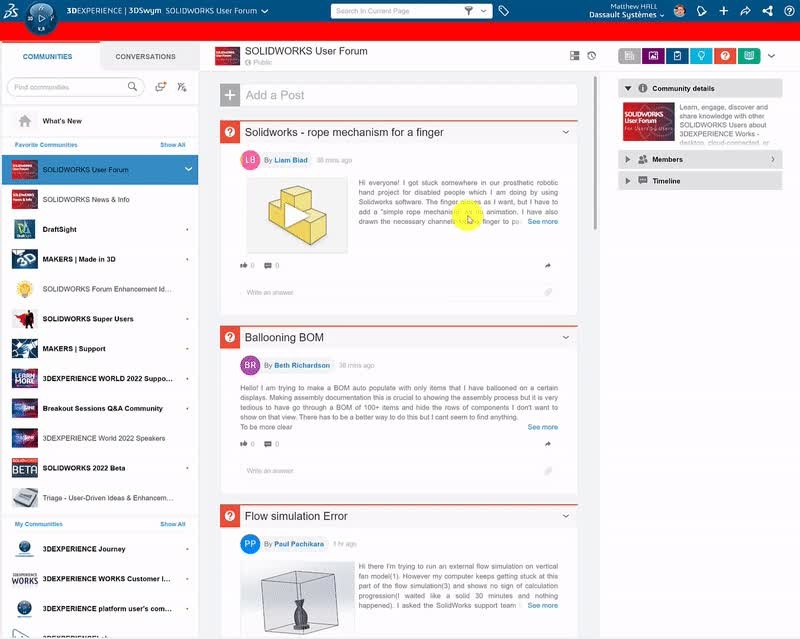
Task: Share the rope mechanism post arrow
Action: click(x=547, y=265)
